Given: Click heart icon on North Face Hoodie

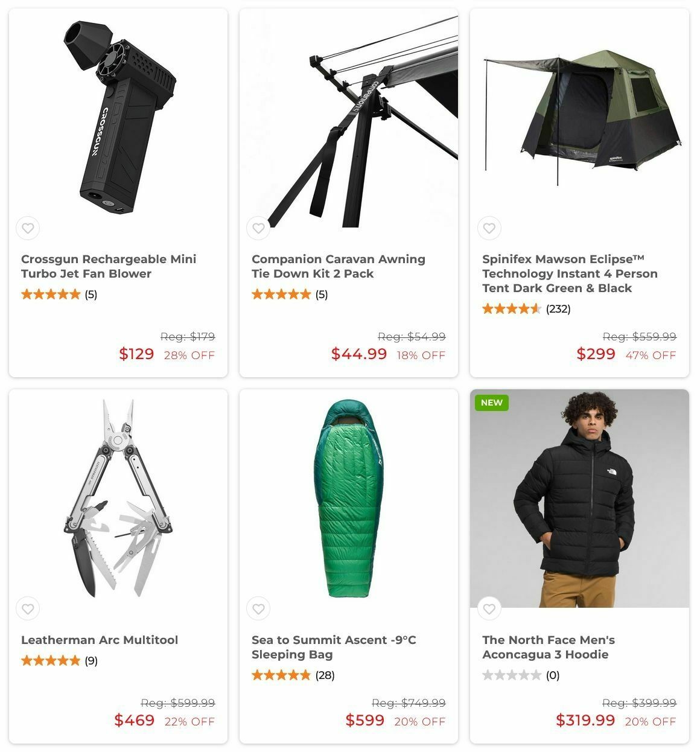Looking at the screenshot, I should coord(489,609).
